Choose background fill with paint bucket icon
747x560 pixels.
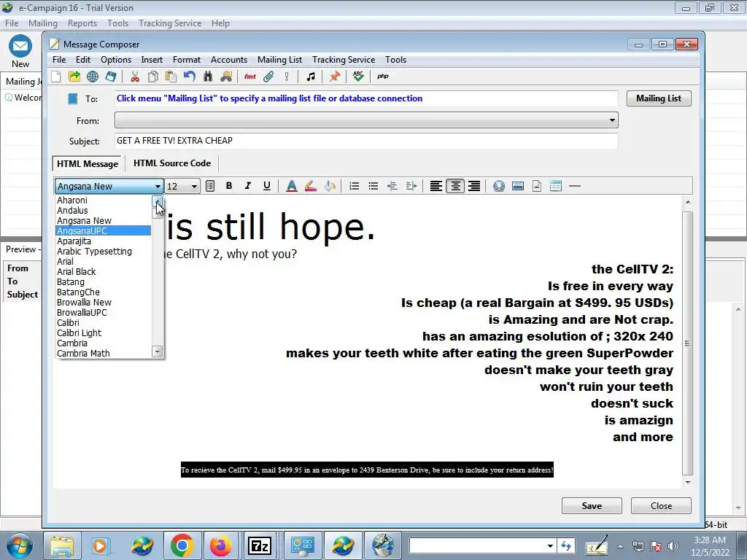click(x=330, y=186)
